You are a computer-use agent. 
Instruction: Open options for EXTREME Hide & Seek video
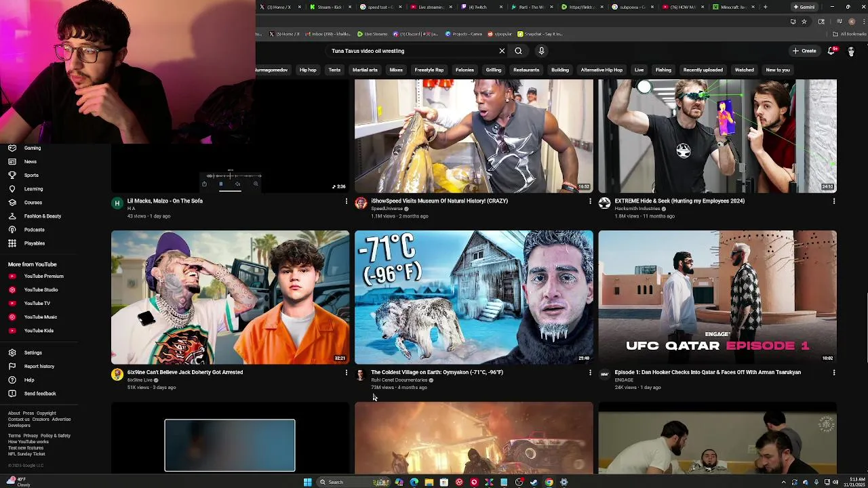tap(833, 201)
